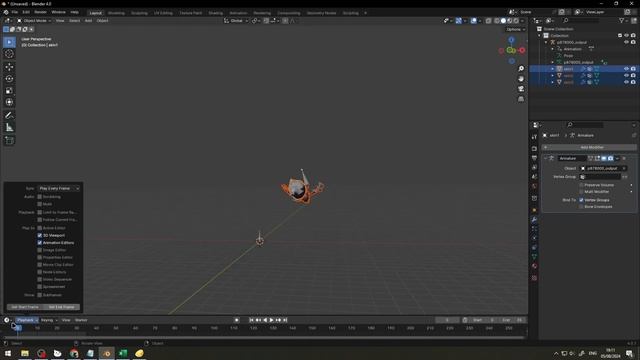Toggle camera view icon in viewport
Image resolution: width=640 pixels, height=360 pixels.
coord(521,89)
